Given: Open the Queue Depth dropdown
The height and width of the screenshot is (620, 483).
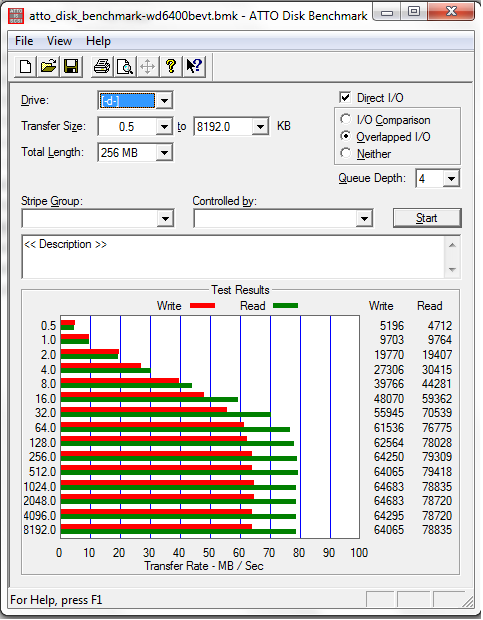Looking at the screenshot, I should click(x=451, y=179).
